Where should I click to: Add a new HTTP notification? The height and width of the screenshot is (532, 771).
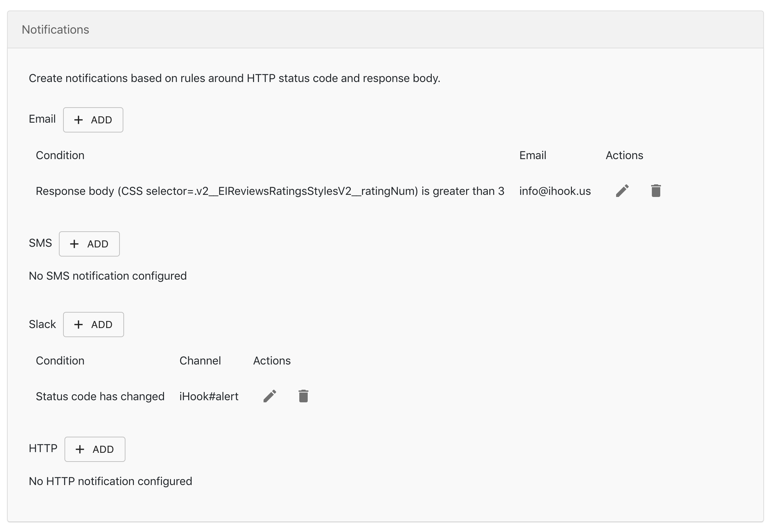point(95,449)
